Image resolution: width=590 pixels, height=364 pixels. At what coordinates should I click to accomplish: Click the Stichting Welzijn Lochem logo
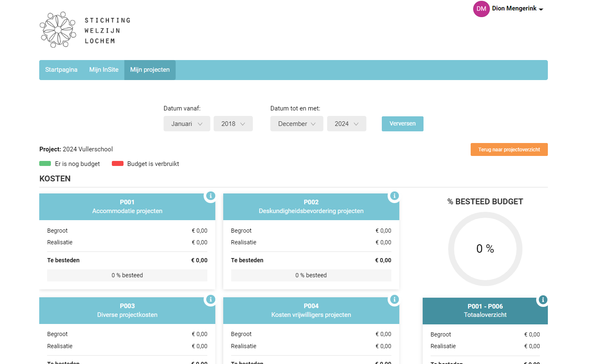pyautogui.click(x=85, y=30)
